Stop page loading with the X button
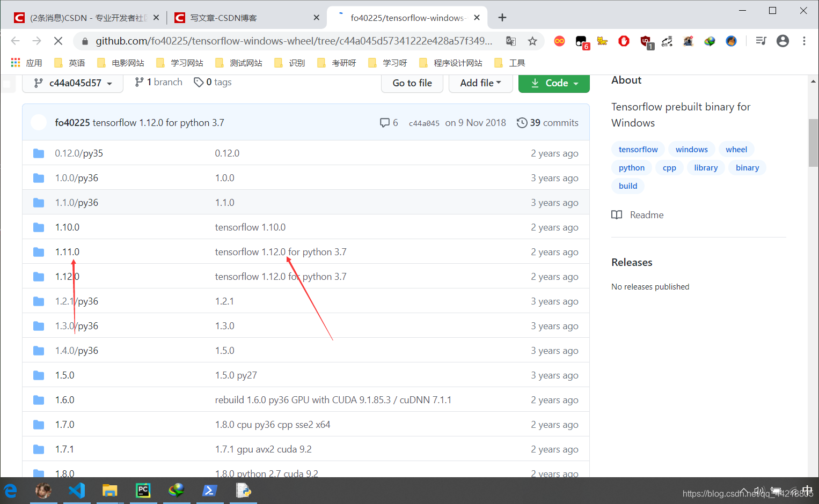The image size is (819, 504). (58, 41)
